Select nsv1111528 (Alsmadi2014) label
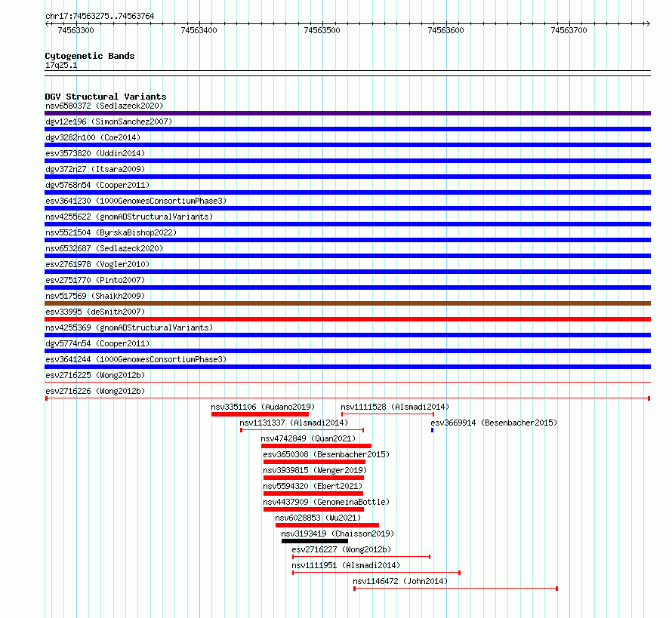Image resolution: width=672 pixels, height=618 pixels. coord(395,407)
